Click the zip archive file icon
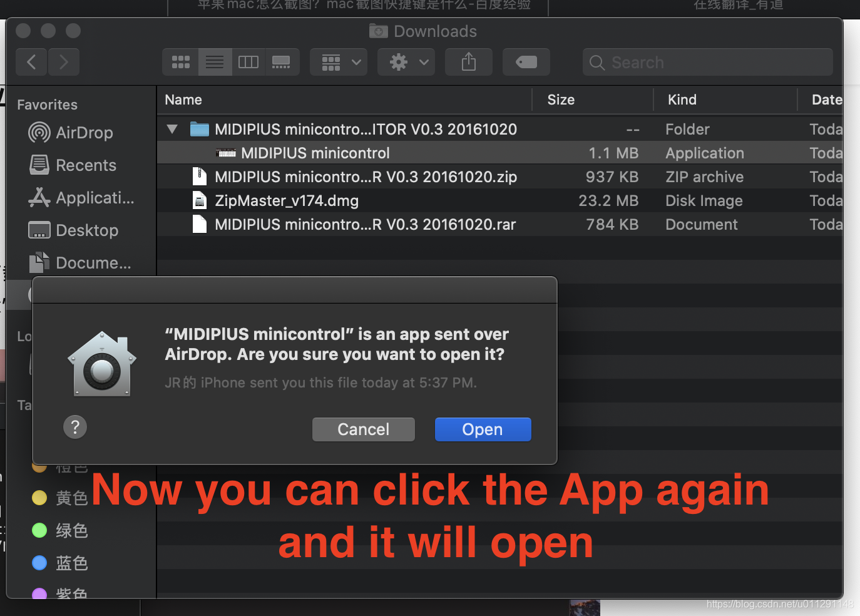The height and width of the screenshot is (616, 860). pos(200,177)
